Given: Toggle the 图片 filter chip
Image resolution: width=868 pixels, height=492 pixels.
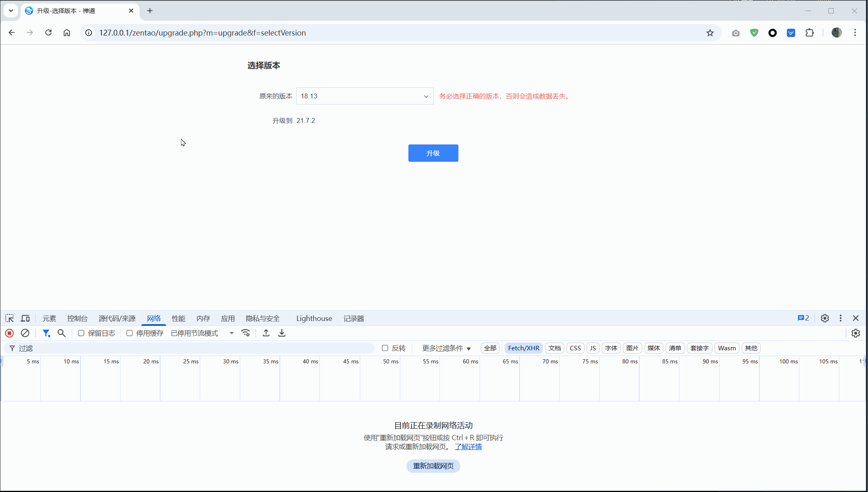Looking at the screenshot, I should pos(632,348).
